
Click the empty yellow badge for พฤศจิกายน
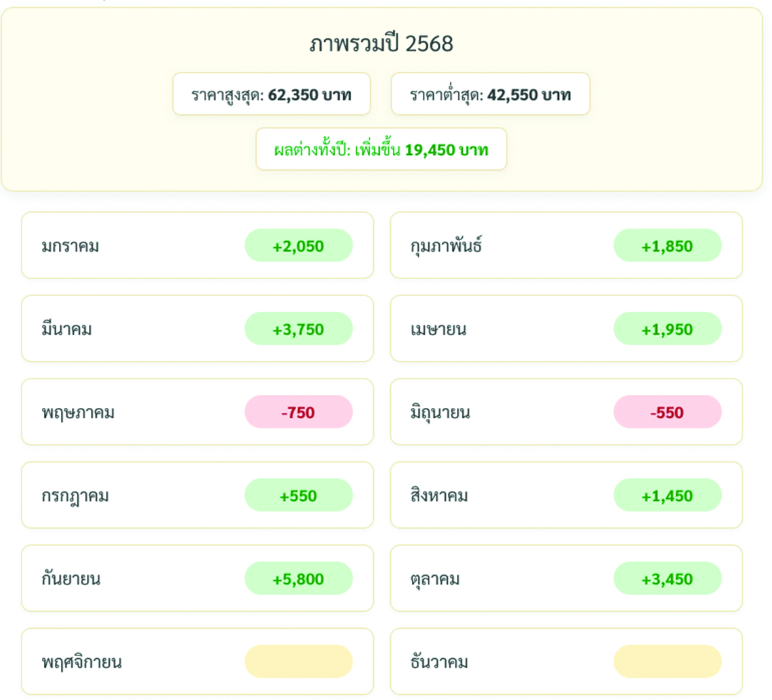[298, 661]
